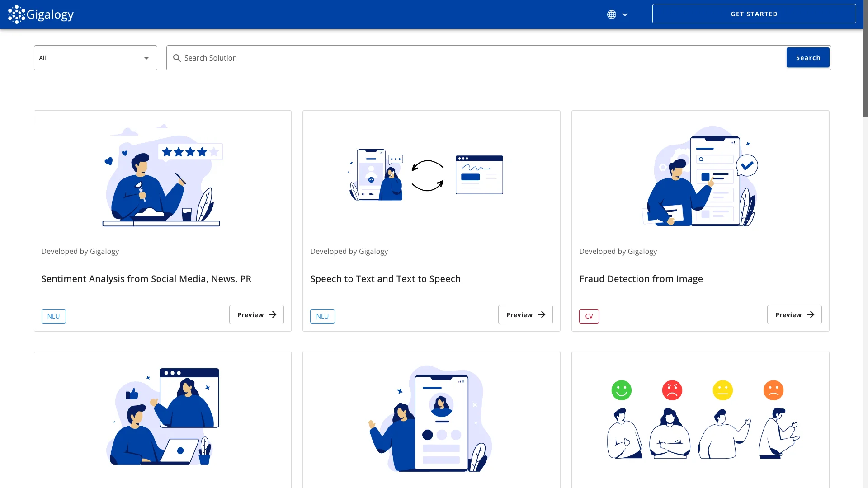Click the bottom-left solution card thumbnail

pos(162,415)
